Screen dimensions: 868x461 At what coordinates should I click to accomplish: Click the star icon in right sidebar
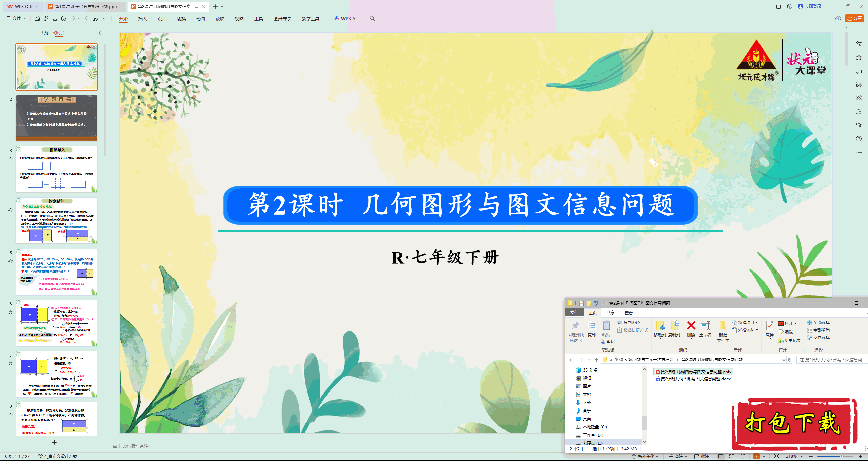click(859, 57)
